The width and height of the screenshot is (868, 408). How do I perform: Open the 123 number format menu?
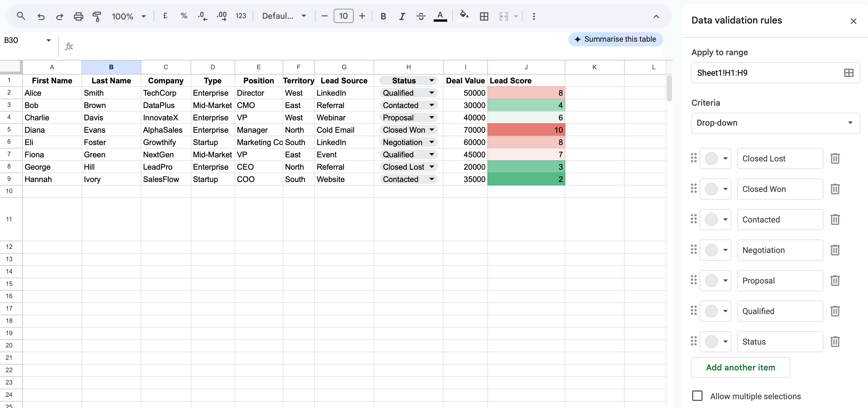click(x=240, y=16)
